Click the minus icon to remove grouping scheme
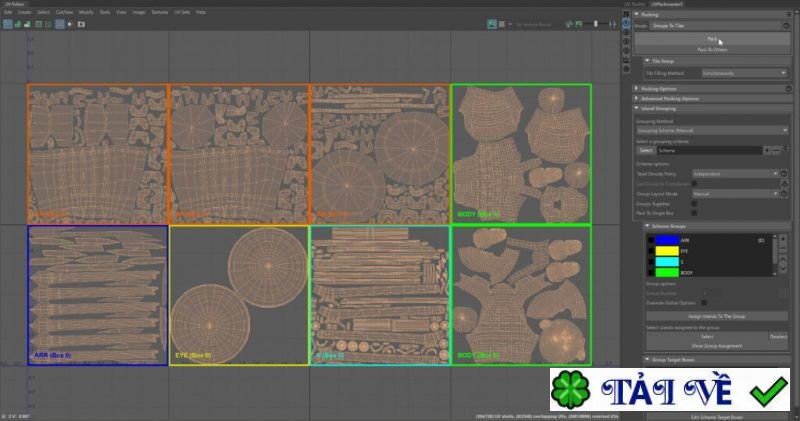 tap(776, 150)
